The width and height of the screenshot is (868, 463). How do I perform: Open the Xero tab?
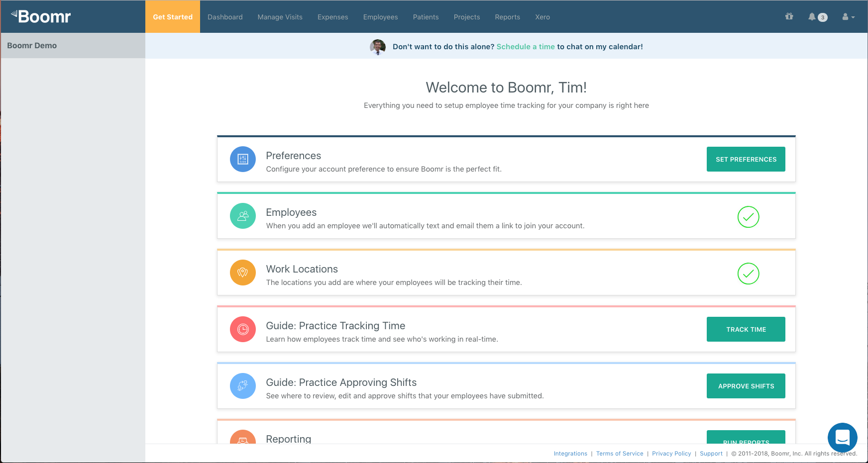pyautogui.click(x=542, y=17)
